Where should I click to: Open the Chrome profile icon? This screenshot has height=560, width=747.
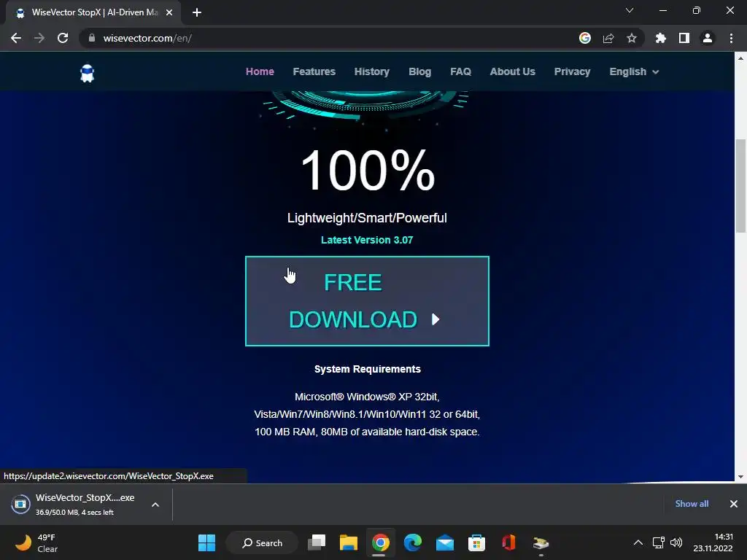(708, 38)
